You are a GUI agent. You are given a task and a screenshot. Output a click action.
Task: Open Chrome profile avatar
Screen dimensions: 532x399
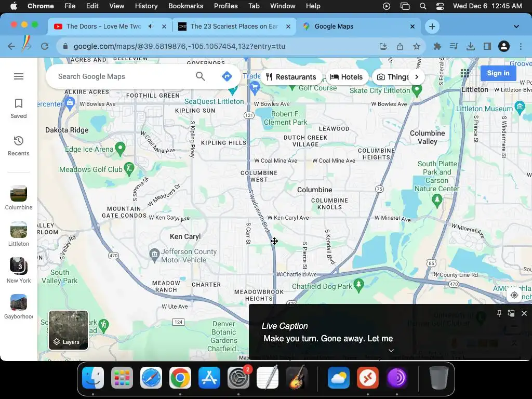click(504, 46)
